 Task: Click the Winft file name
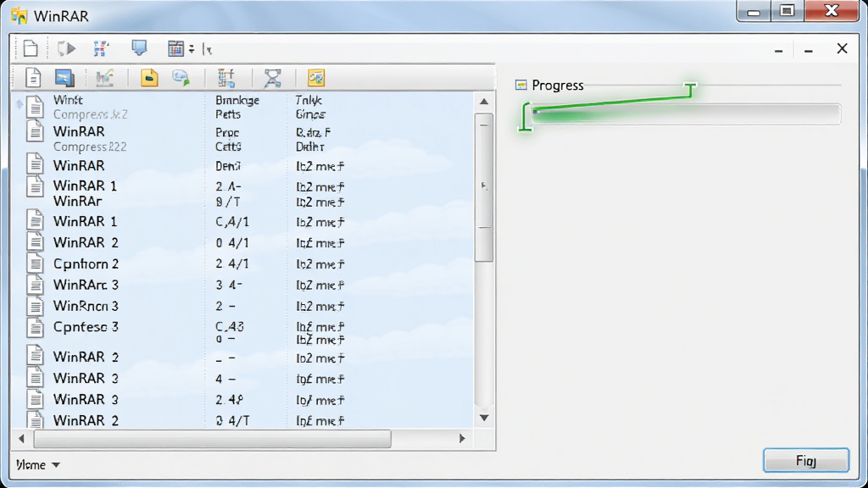(x=68, y=100)
